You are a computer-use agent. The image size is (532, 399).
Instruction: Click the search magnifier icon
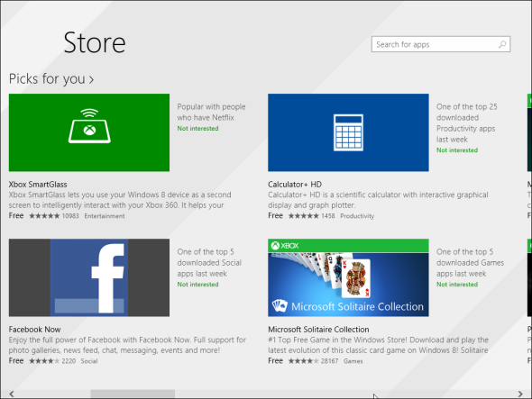pos(502,44)
